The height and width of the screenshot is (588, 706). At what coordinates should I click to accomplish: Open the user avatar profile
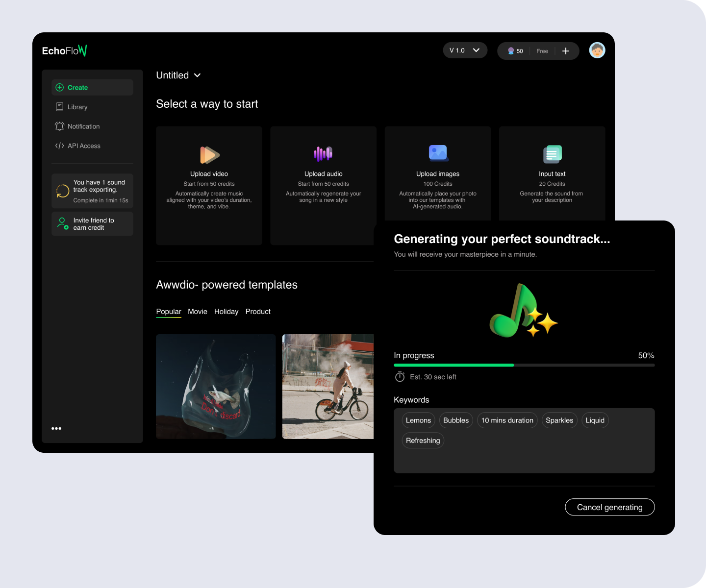(597, 50)
